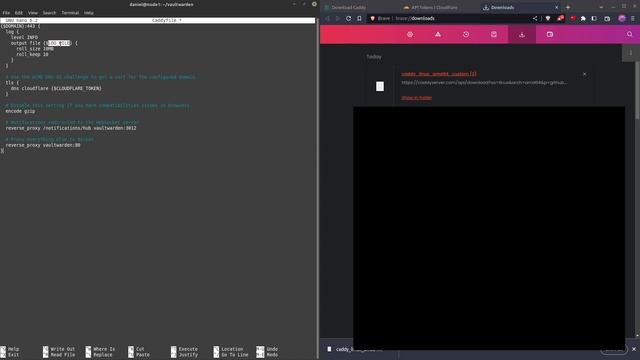Click the nano 'Undo' shortcut label
This screenshot has height=360, width=640.
[272, 349]
